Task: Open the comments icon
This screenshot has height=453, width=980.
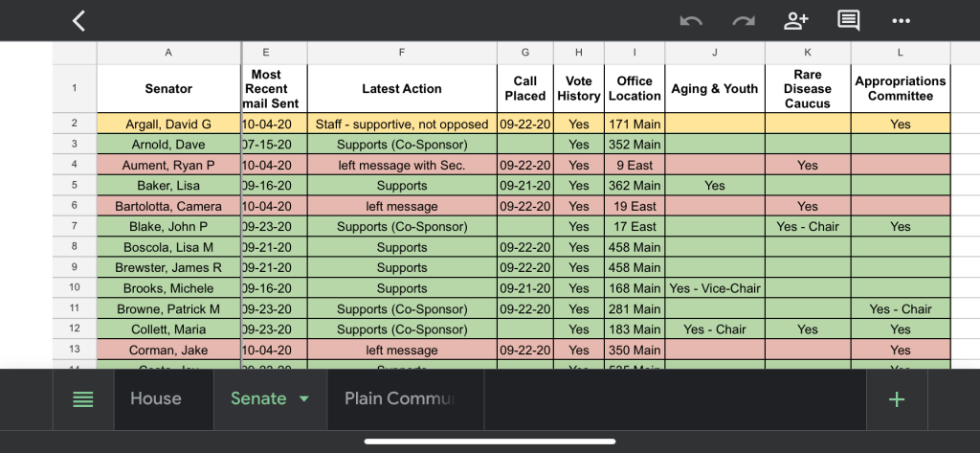Action: [x=848, y=20]
